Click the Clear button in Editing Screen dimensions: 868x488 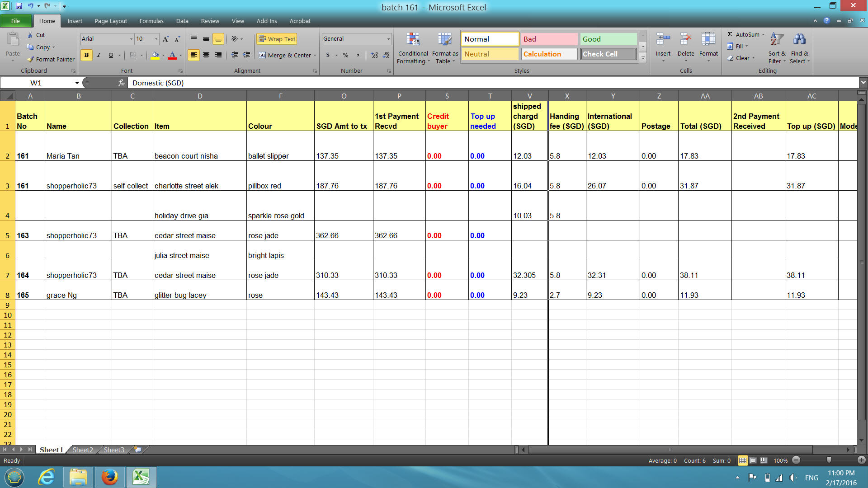coord(741,58)
